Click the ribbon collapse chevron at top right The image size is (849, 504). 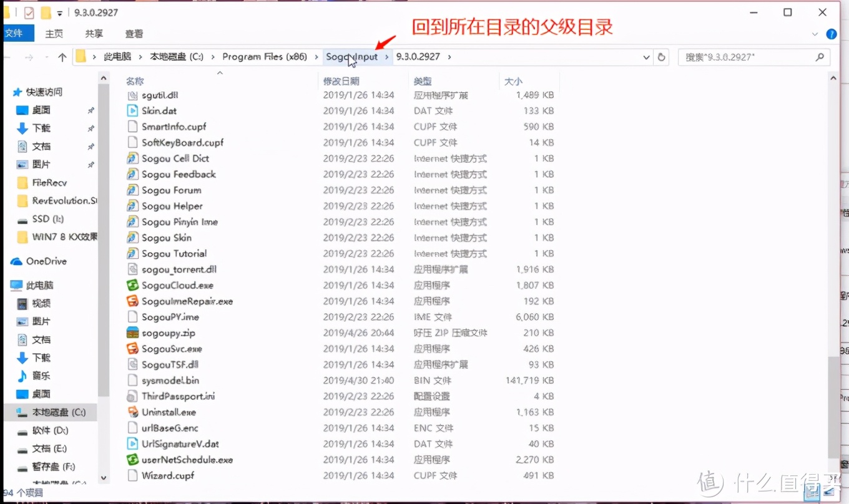pyautogui.click(x=815, y=34)
